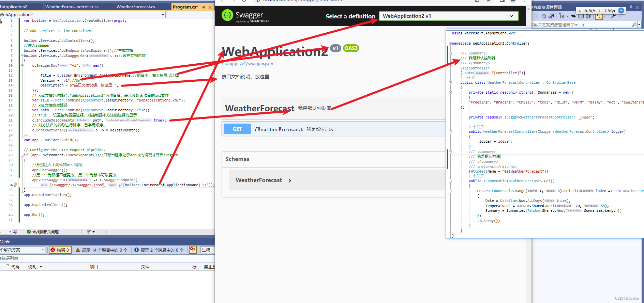This screenshot has height=303, width=644.
Task: Open the Solution Explorer search options dropdown
Action: pyautogui.click(x=639, y=25)
